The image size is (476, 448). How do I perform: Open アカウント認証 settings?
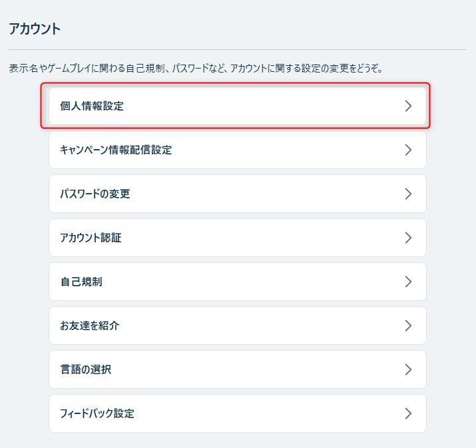[x=238, y=238]
